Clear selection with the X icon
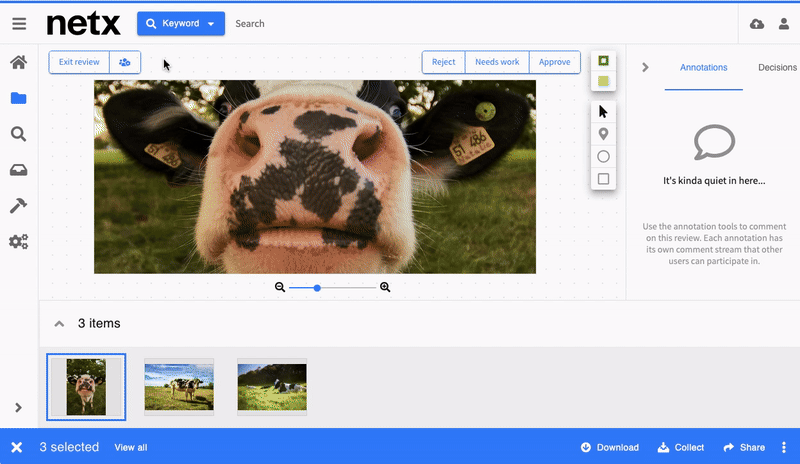 point(17,447)
